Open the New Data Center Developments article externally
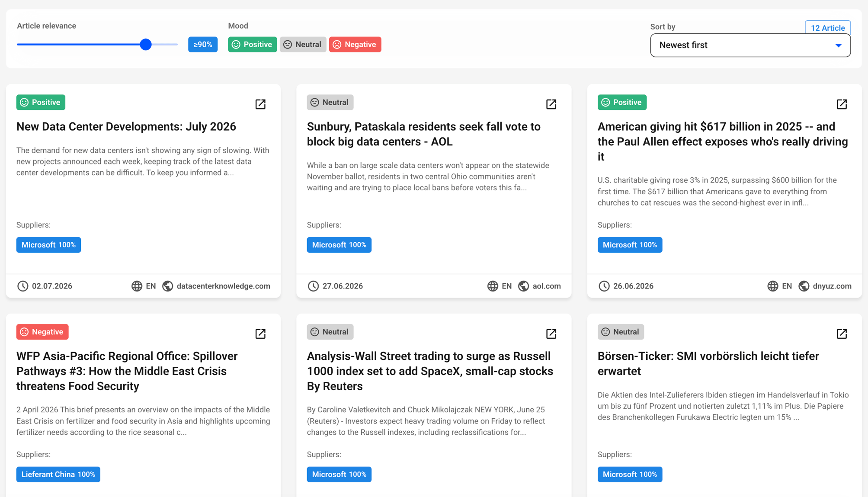 (260, 104)
